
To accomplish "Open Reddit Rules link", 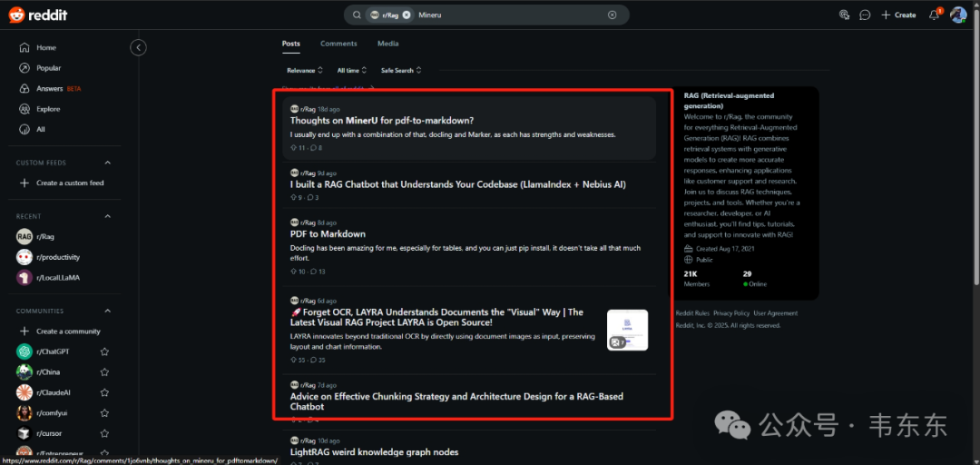I will [x=691, y=313].
